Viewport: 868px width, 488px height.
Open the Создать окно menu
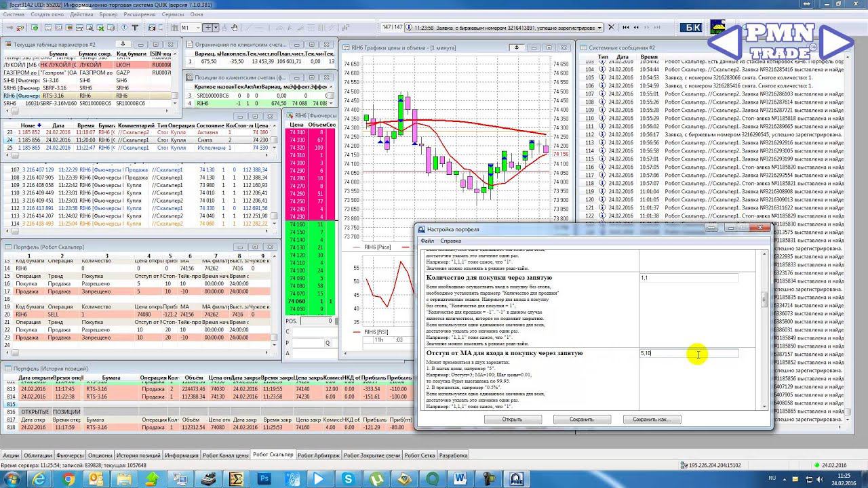47,14
